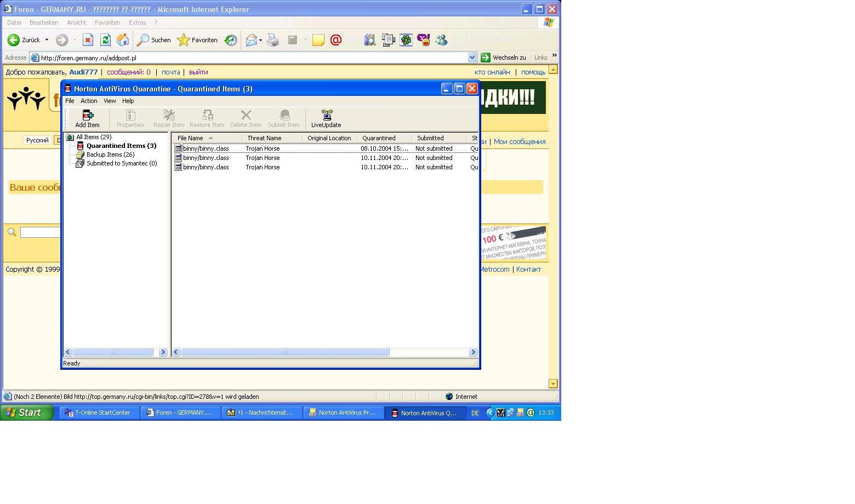The width and height of the screenshot is (855, 504).
Task: Open the Мои сообщения link
Action: (520, 141)
